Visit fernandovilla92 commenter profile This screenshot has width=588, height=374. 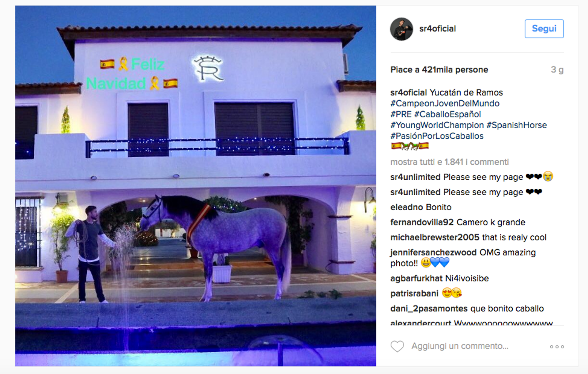click(422, 222)
